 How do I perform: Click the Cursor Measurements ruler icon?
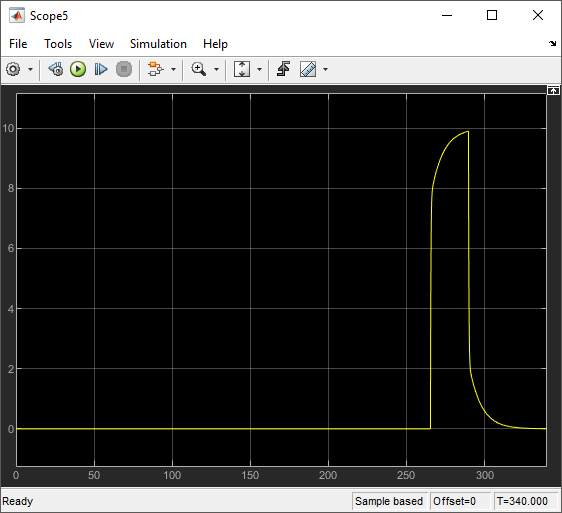coord(308,69)
